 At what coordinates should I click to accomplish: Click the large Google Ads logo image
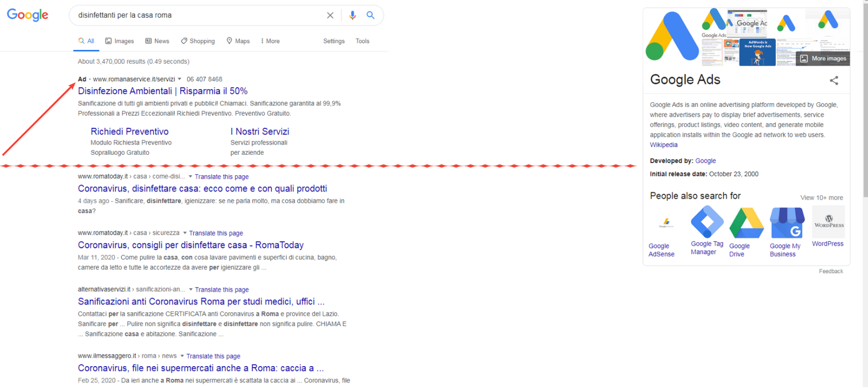point(672,37)
